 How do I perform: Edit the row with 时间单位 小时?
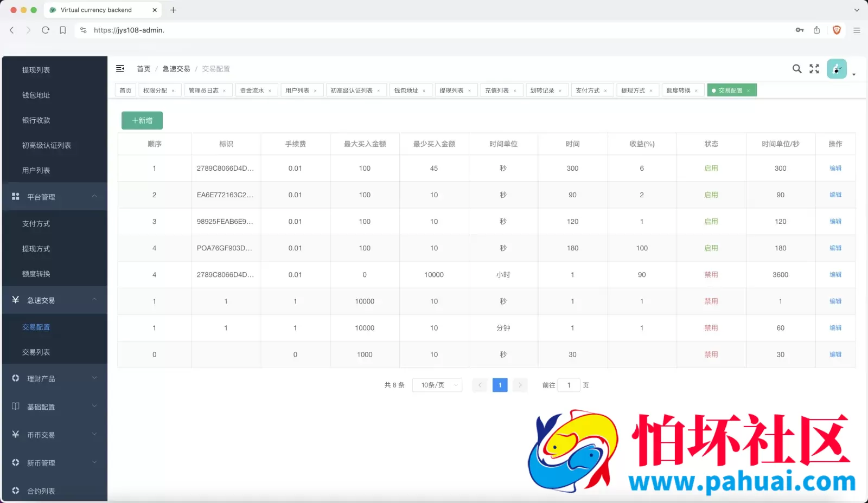[835, 274]
